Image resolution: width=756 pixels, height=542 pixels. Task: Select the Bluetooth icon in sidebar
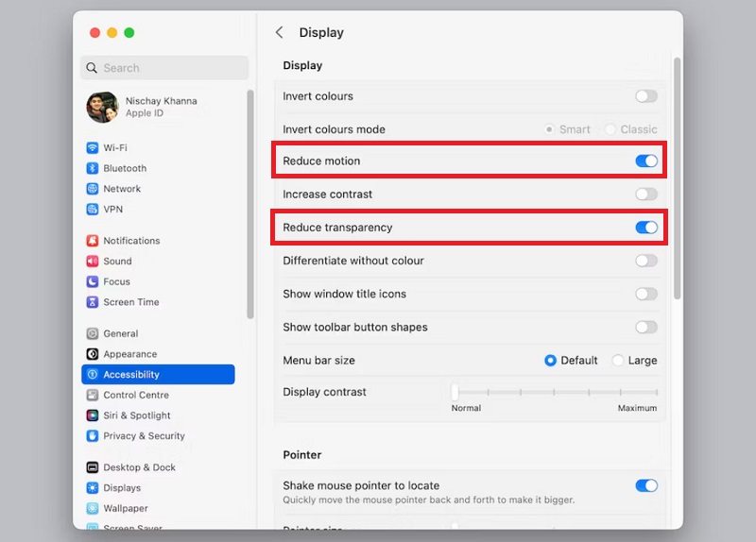point(93,168)
